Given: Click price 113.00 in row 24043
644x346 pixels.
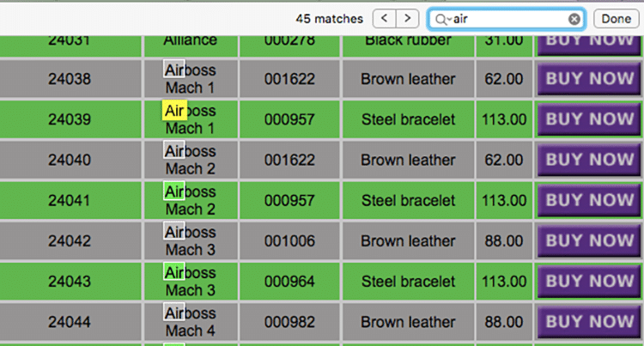Looking at the screenshot, I should point(504,281).
